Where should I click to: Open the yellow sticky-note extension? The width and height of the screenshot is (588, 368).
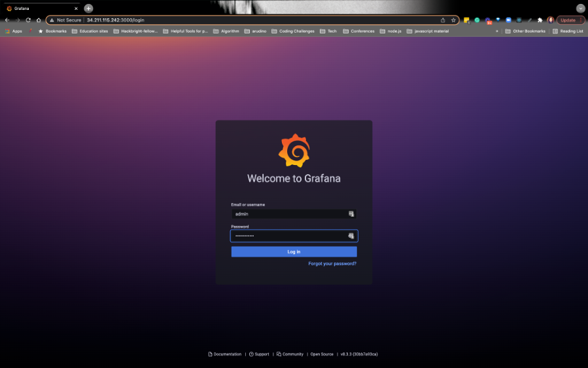click(x=466, y=20)
